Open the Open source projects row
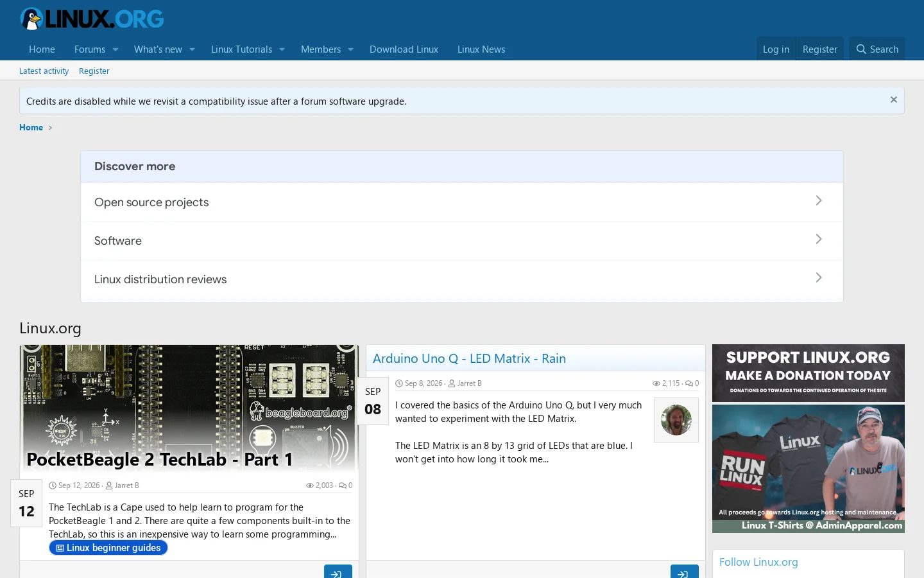 [462, 202]
